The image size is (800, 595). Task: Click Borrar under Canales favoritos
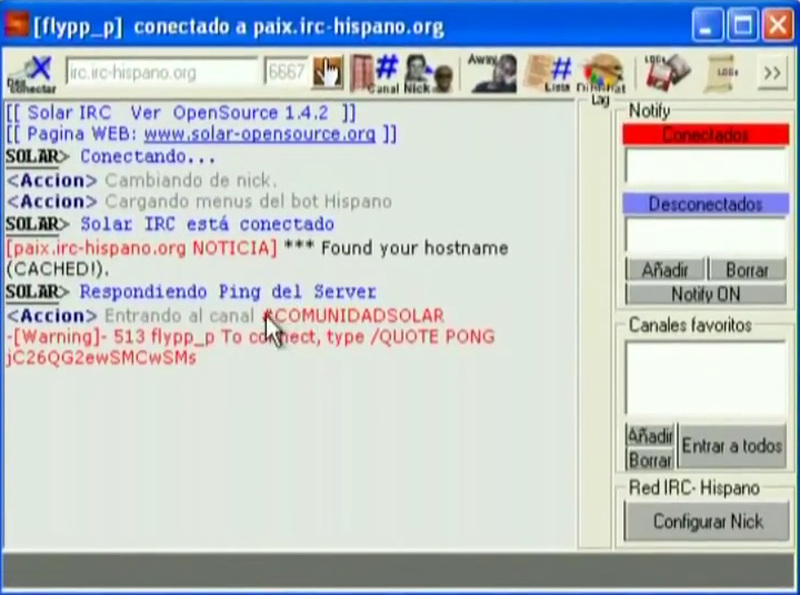pos(650,459)
